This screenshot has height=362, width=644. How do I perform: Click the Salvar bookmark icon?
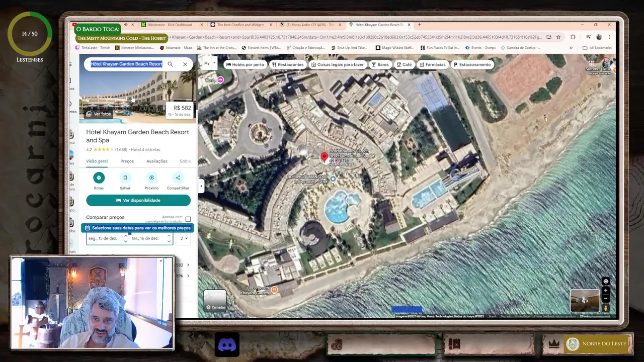(x=125, y=177)
